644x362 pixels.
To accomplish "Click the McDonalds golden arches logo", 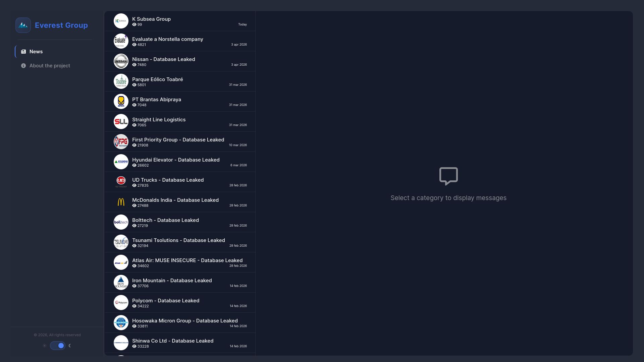I will pos(121,202).
